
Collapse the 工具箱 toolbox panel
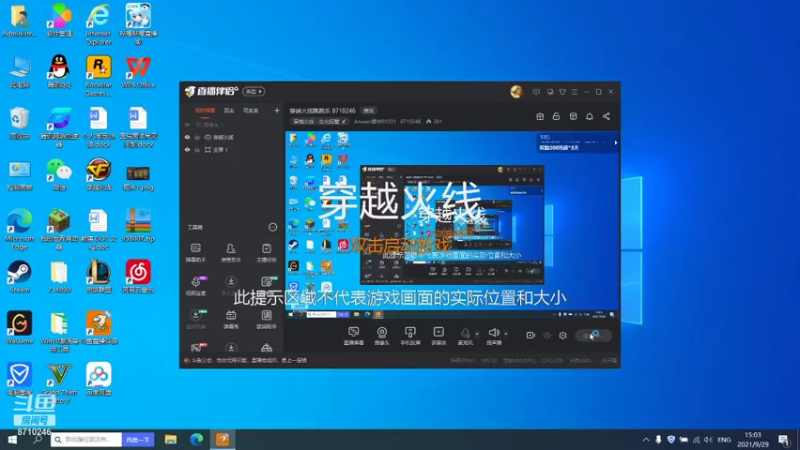click(x=272, y=227)
